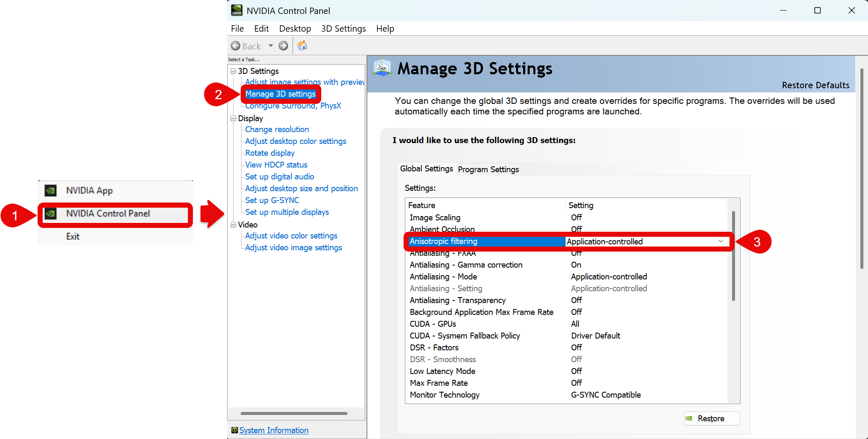Click the Home icon in toolbar

click(x=302, y=46)
